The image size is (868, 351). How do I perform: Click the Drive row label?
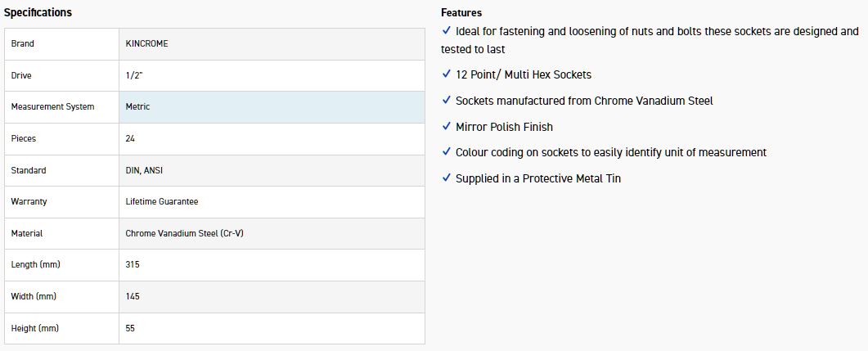(x=21, y=75)
